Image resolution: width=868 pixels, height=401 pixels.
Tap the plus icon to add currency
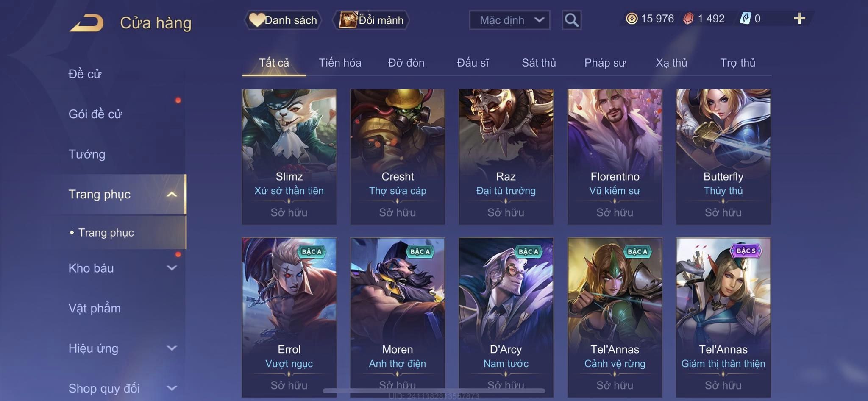coord(799,19)
